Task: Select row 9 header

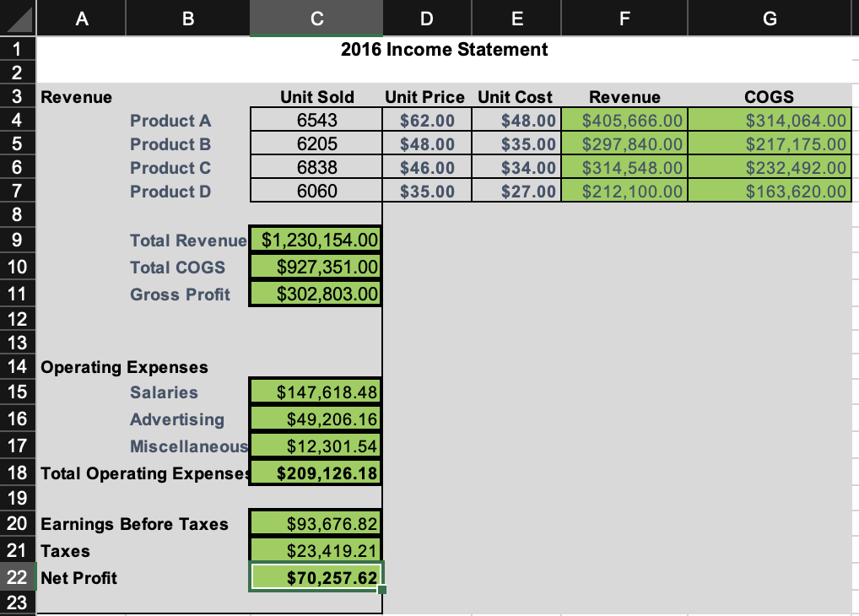Action: 18,240
